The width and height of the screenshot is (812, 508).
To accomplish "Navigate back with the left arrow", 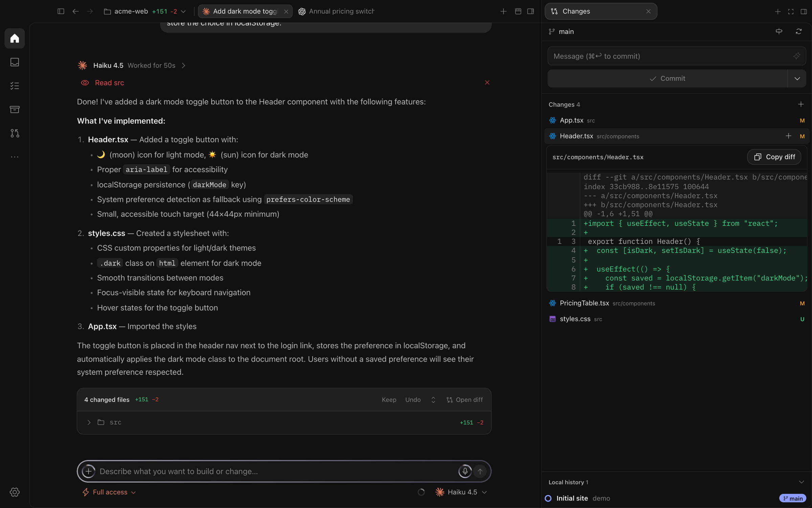I will 75,11.
